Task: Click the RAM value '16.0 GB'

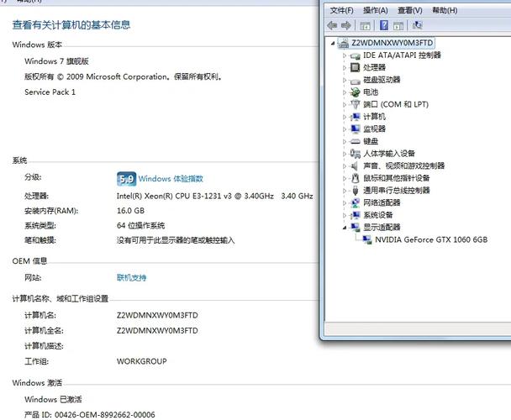Action: click(130, 211)
